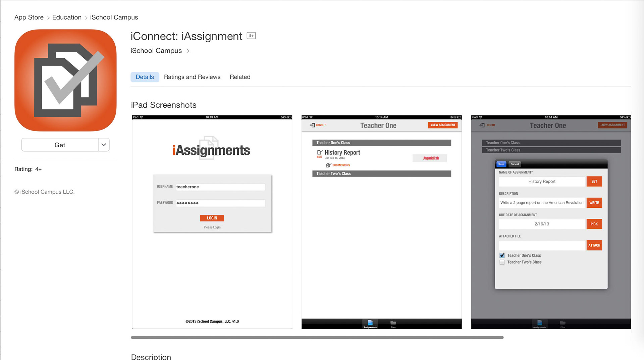This screenshot has height=360, width=644.
Task: Click ©2013 iSchool Campus, LLC. v1.0 footer
Action: (x=212, y=321)
